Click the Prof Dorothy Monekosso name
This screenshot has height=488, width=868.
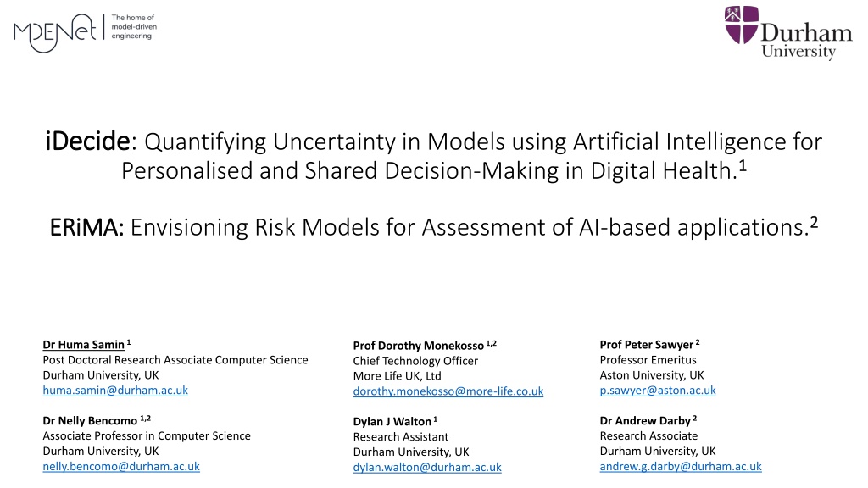click(x=419, y=346)
